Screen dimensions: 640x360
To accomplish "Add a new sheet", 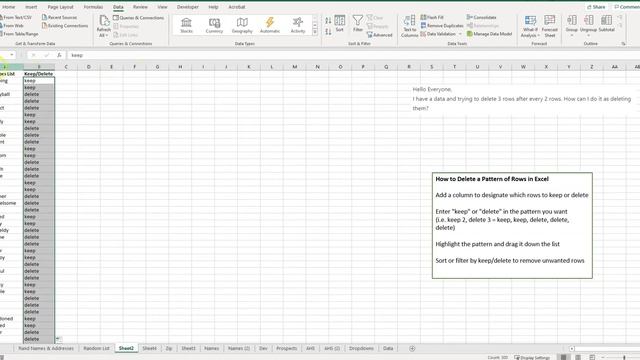I will click(412, 349).
